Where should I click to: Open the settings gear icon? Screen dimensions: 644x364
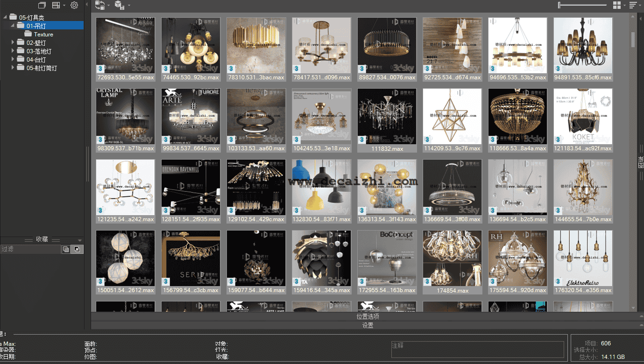click(74, 5)
